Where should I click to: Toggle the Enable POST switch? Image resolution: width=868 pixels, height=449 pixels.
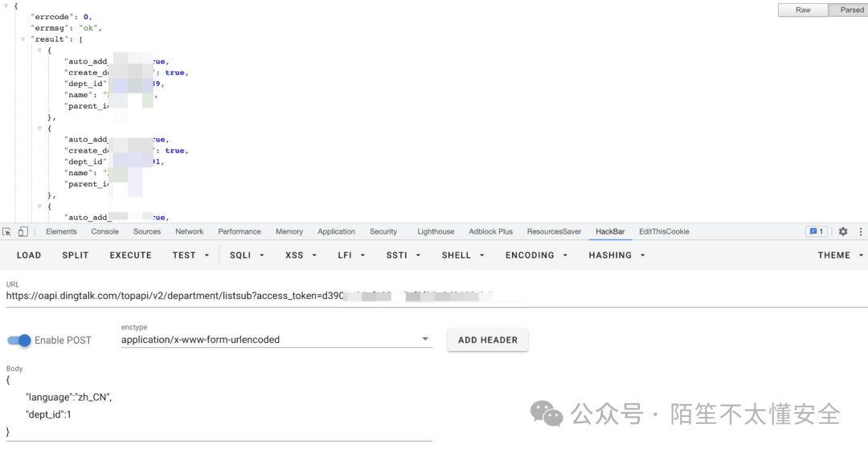click(x=19, y=340)
